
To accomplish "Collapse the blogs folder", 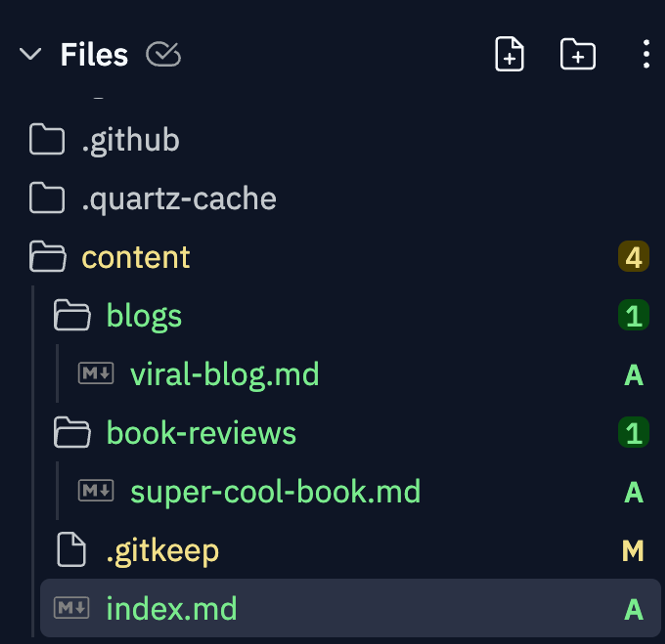I will click(x=144, y=316).
